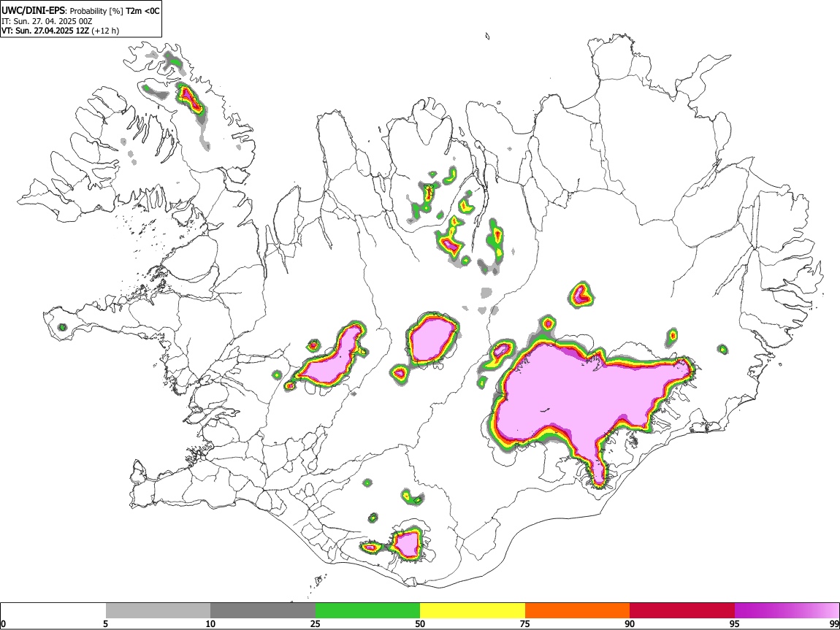Click the 'T2m <0C' parameter label
This screenshot has height=630, width=840.
[142, 11]
